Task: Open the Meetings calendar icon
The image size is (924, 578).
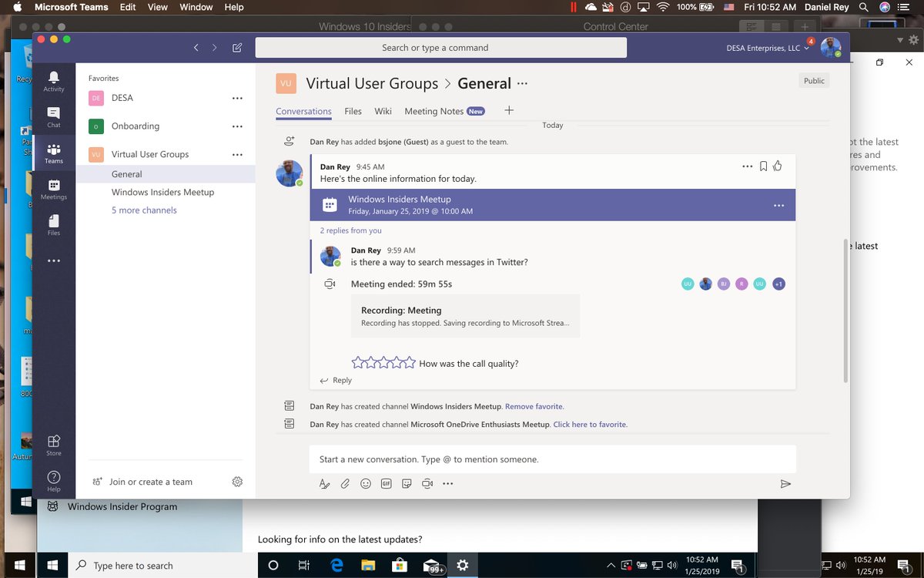Action: click(x=54, y=190)
